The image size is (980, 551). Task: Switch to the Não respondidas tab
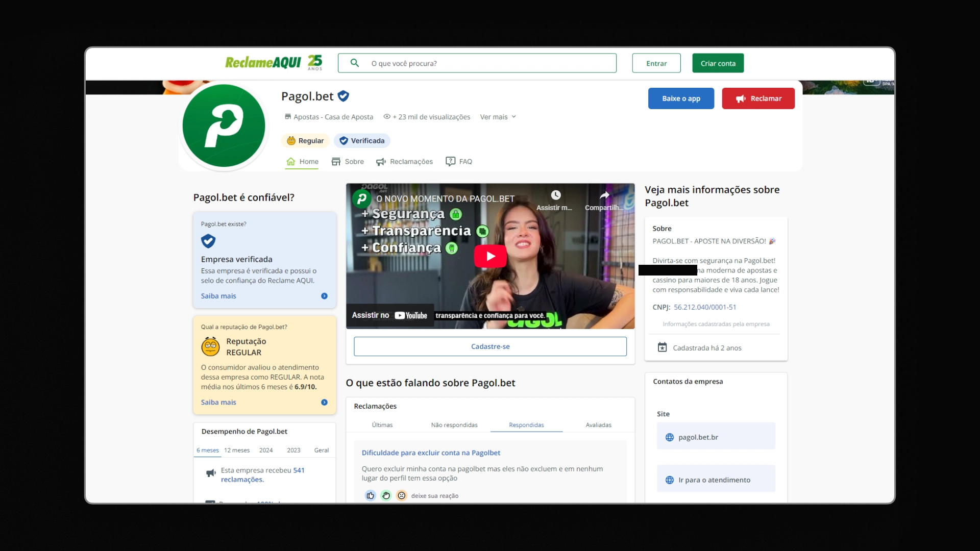click(454, 425)
